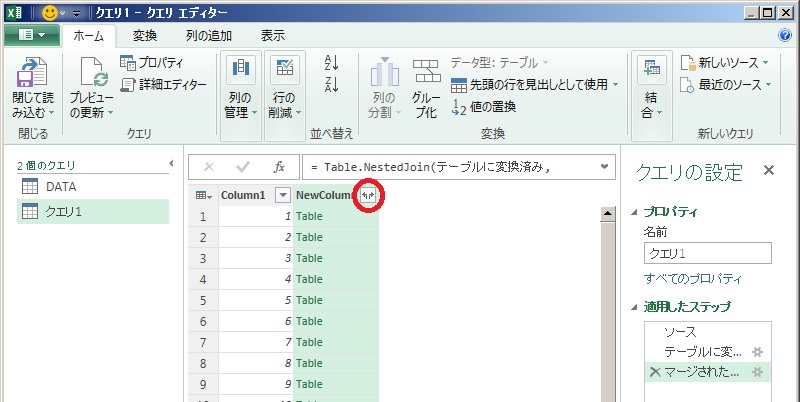Sort descending with the Z-A icon
The width and height of the screenshot is (800, 402).
tap(332, 85)
